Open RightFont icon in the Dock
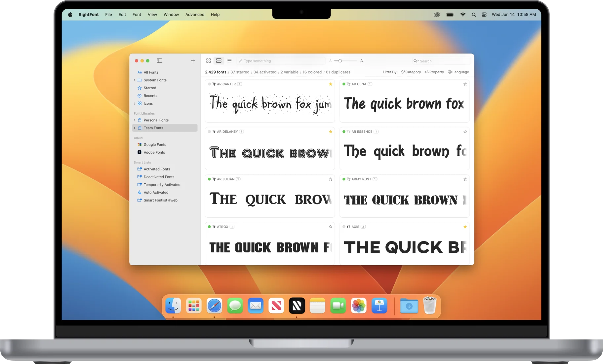Viewport: 603px width, 364px height. [297, 306]
